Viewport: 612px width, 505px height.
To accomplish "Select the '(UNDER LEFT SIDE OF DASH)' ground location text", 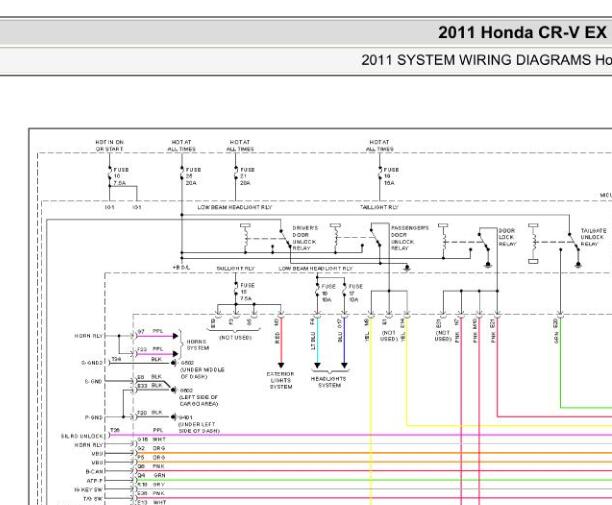I will pyautogui.click(x=199, y=427).
